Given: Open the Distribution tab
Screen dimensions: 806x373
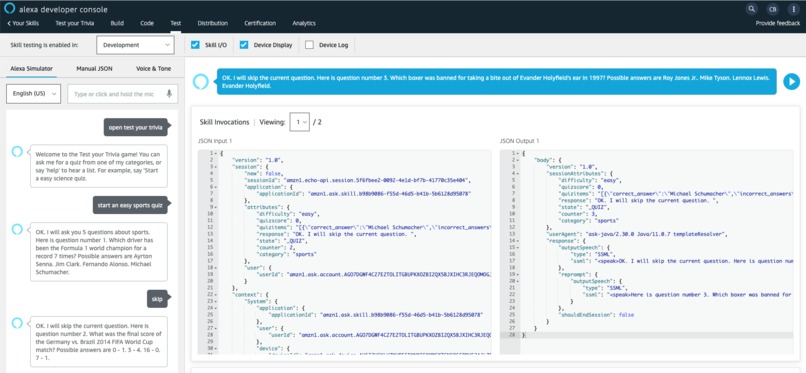Looking at the screenshot, I should coord(213,23).
